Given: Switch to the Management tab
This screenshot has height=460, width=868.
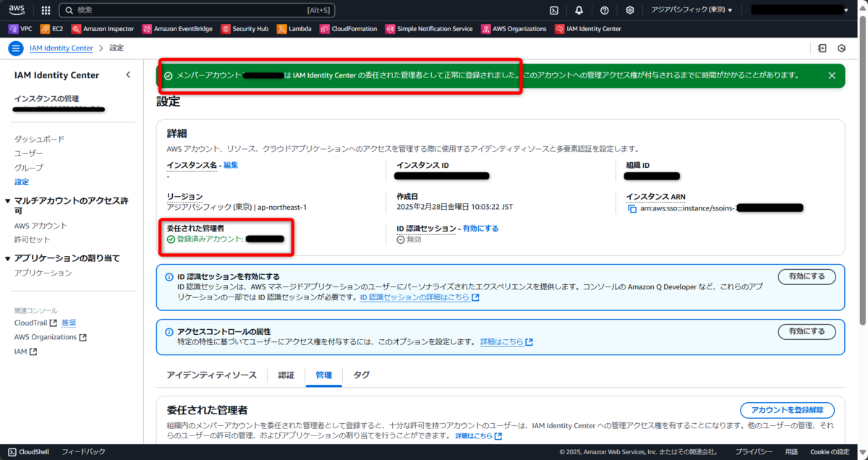Looking at the screenshot, I should [x=323, y=375].
